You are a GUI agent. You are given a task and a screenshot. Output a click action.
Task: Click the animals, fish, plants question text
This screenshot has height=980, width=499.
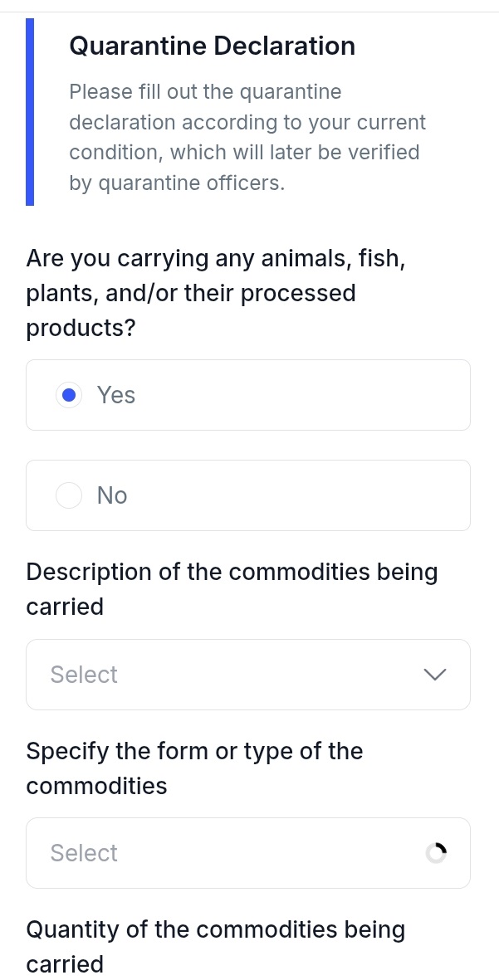tap(216, 276)
